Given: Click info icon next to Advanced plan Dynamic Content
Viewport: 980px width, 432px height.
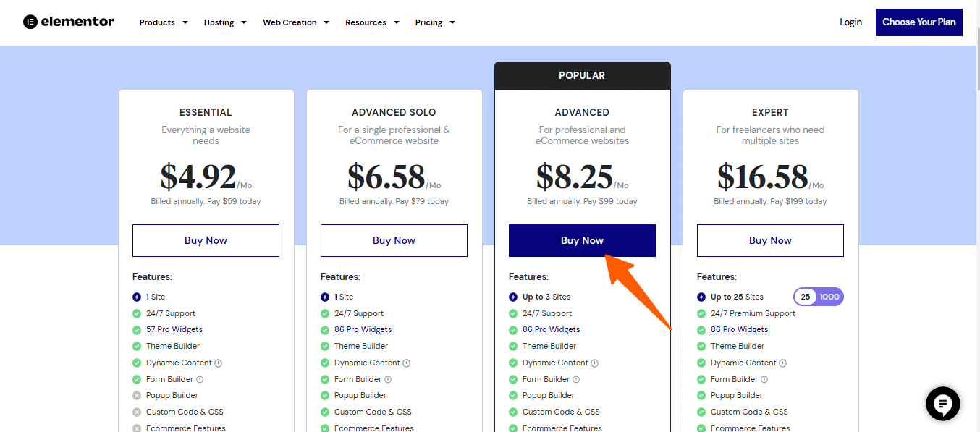Looking at the screenshot, I should coord(595,363).
